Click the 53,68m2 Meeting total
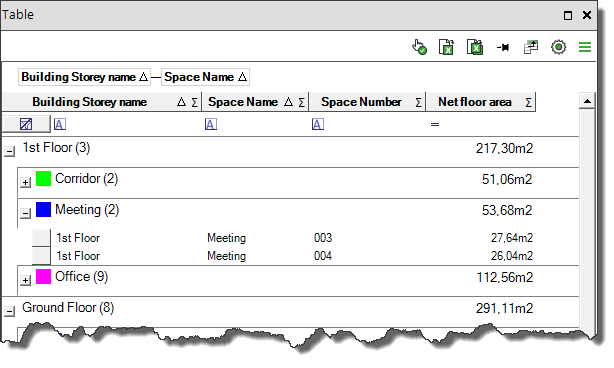Viewport: 614px width, 368px height. [x=507, y=210]
